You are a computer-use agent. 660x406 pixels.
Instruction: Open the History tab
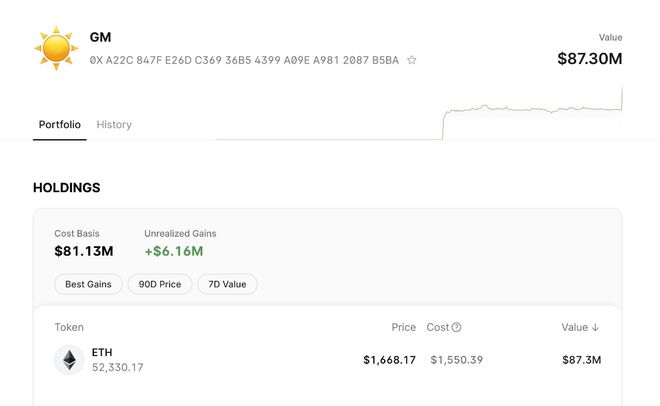114,125
